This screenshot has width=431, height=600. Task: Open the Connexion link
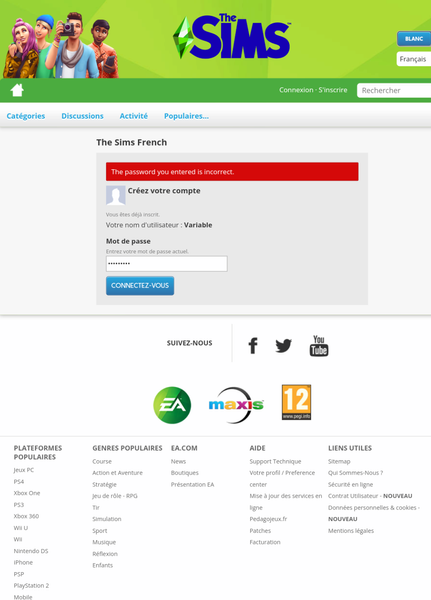click(296, 90)
